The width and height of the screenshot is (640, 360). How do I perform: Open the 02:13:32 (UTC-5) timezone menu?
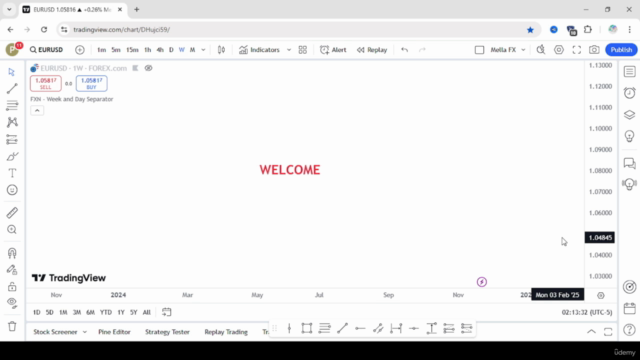(587, 312)
